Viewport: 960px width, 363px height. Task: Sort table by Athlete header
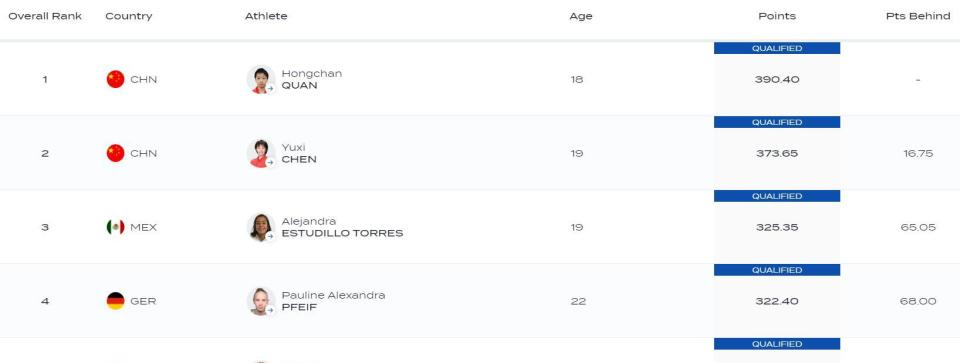click(266, 16)
